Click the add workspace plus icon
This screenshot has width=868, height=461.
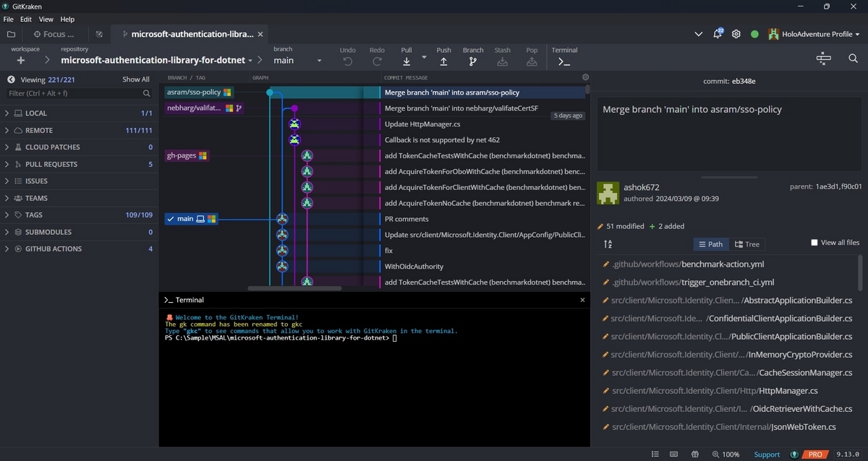[21, 61]
